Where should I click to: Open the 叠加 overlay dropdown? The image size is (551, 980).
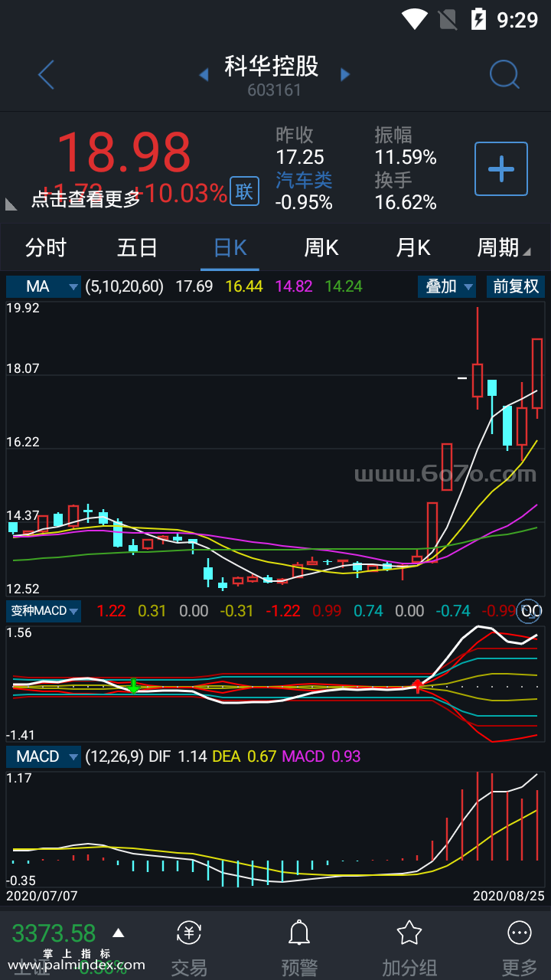pyautogui.click(x=447, y=286)
